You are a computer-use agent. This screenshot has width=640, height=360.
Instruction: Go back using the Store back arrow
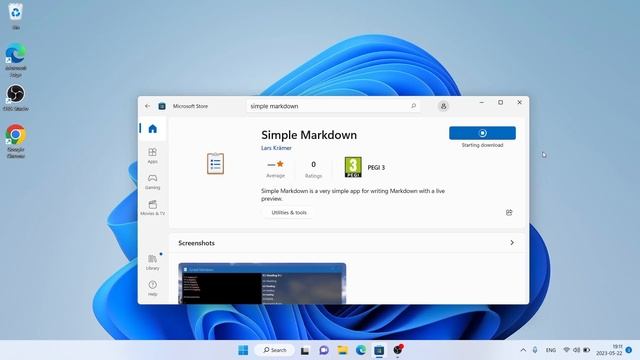[147, 106]
